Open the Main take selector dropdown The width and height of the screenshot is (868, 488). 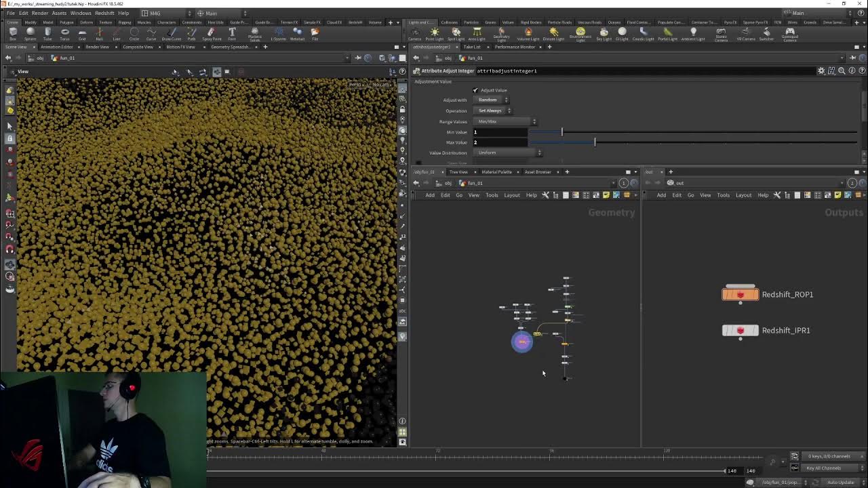pos(222,13)
